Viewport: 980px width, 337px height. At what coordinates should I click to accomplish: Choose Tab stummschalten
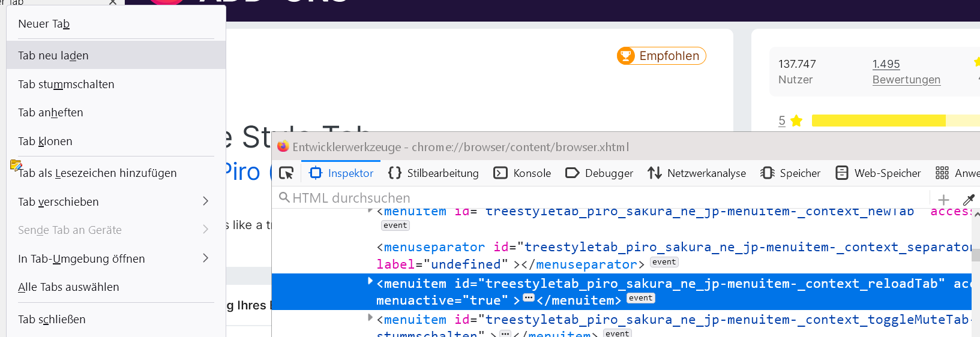click(116, 84)
